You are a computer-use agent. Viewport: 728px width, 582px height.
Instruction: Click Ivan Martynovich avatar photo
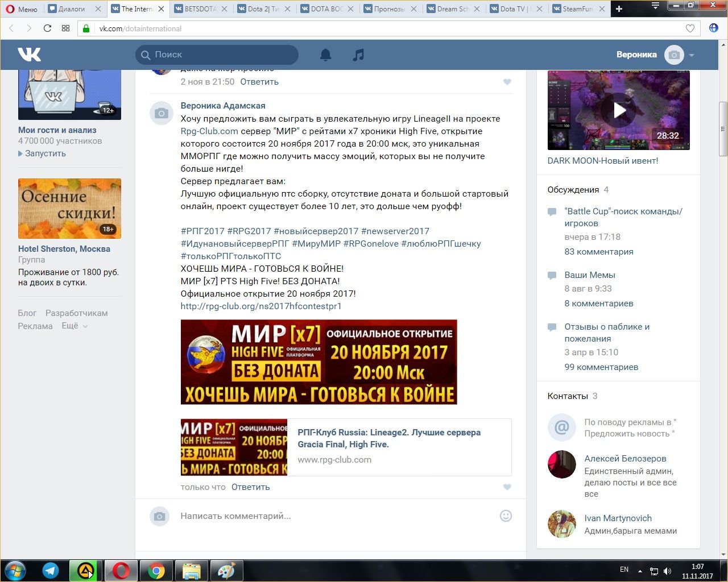[561, 524]
